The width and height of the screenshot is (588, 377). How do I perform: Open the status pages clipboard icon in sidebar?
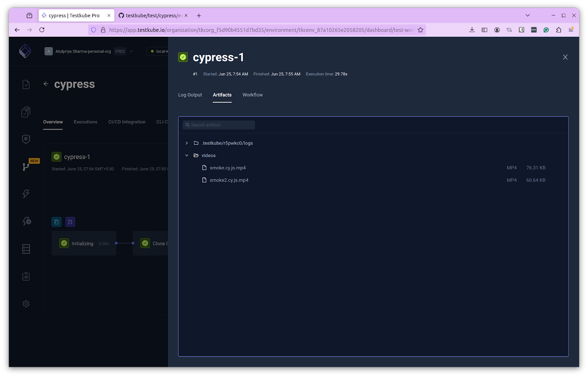coord(26,276)
